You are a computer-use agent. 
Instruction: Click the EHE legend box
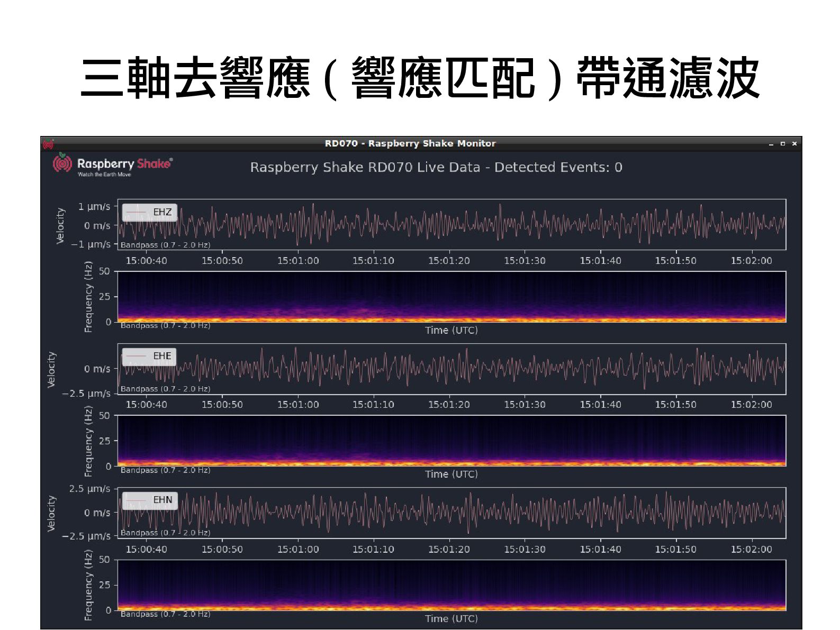(149, 356)
